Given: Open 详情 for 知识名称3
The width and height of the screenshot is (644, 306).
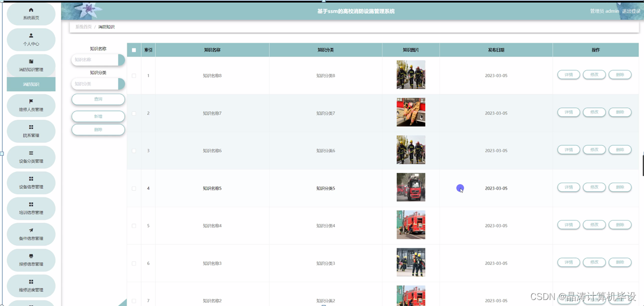Looking at the screenshot, I should tap(569, 262).
